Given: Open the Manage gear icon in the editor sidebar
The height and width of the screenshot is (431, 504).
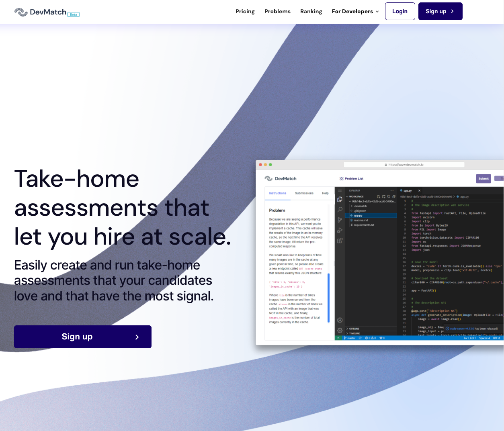Looking at the screenshot, I should tap(340, 330).
